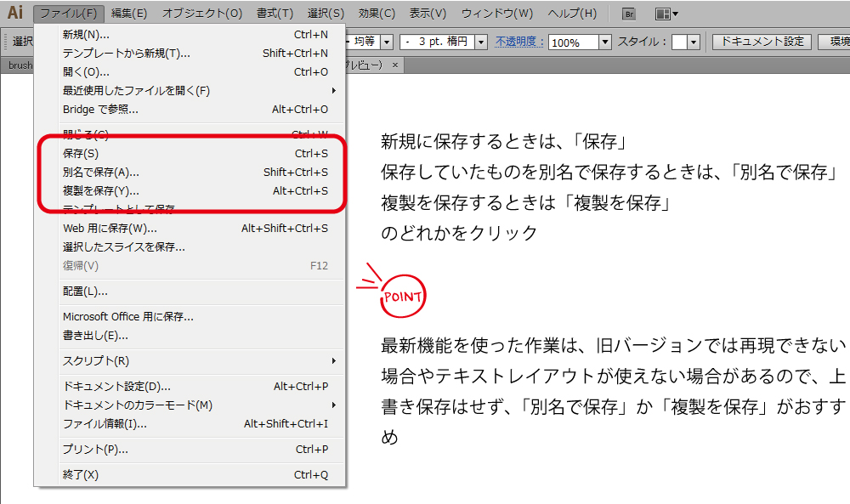Expand 最近使用したファイルを開く submenu
850x504 pixels.
coord(136,91)
